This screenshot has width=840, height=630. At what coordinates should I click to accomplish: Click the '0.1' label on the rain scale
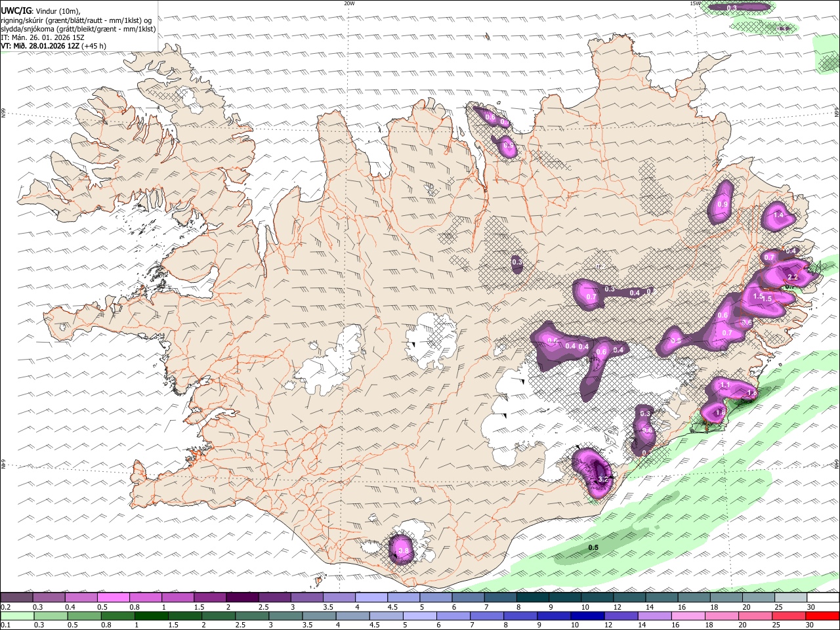6,625
